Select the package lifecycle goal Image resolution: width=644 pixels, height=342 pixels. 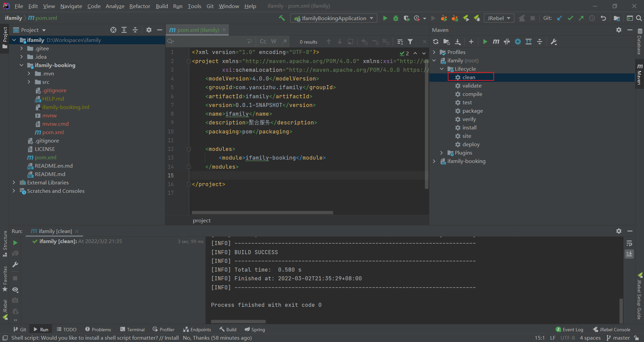point(472,111)
